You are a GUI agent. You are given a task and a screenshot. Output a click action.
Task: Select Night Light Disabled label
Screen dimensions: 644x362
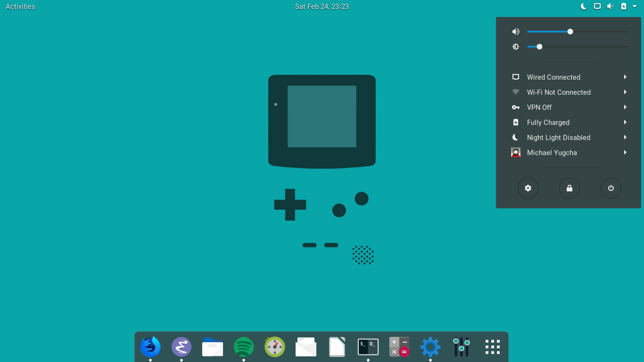[559, 138]
